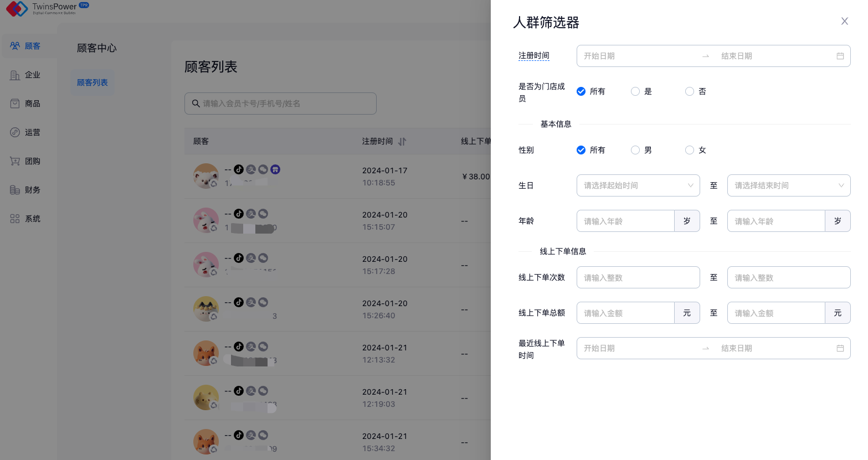Image resolution: width=868 pixels, height=460 pixels.
Task: Click the 线上下单次数 minimum integer field
Action: click(x=638, y=277)
